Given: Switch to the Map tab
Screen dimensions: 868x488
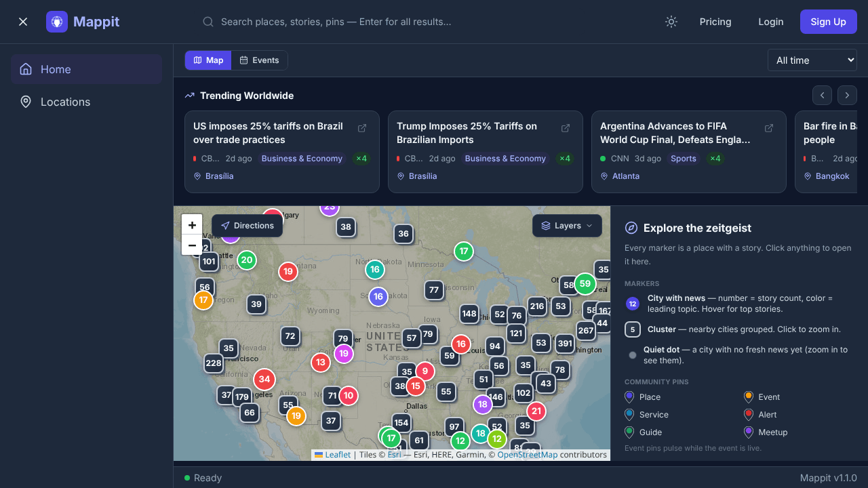Looking at the screenshot, I should 208,60.
